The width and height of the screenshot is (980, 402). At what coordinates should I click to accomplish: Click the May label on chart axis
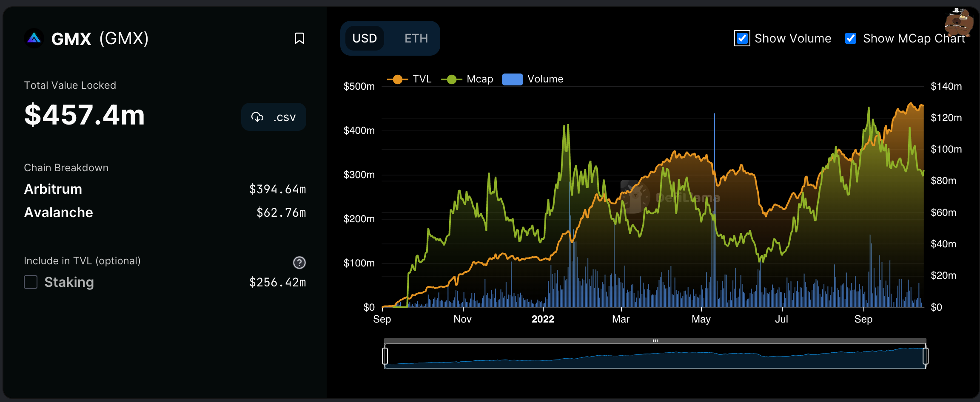(701, 319)
